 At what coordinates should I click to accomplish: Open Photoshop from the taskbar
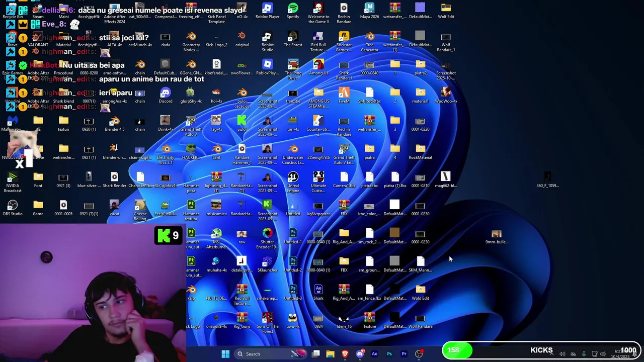point(389,354)
